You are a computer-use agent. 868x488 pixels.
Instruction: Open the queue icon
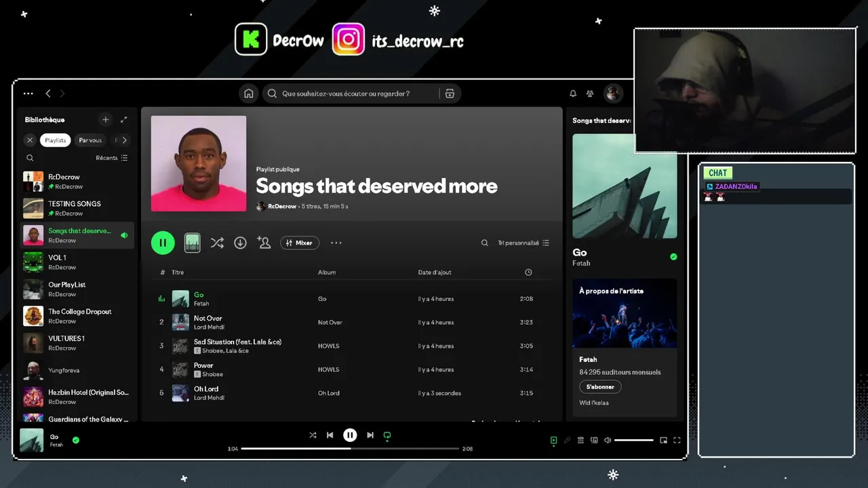[580, 441]
